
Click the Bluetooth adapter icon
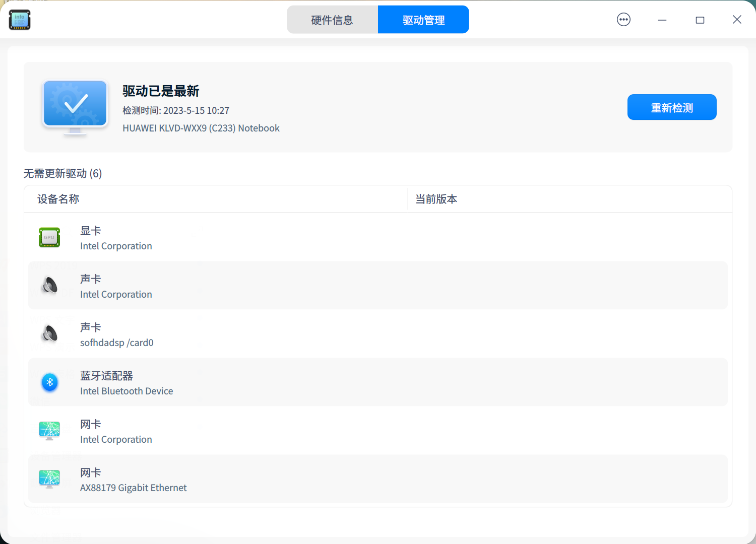tap(49, 382)
